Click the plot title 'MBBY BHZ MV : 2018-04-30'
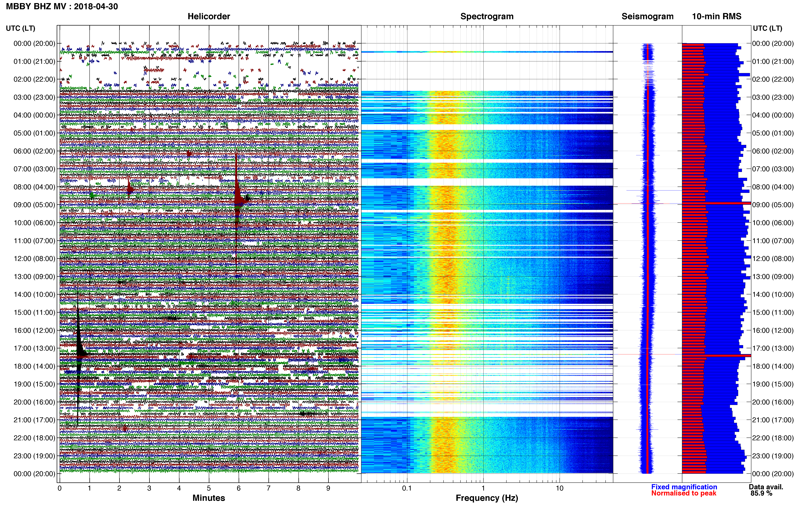This screenshot has width=812, height=508. click(62, 6)
